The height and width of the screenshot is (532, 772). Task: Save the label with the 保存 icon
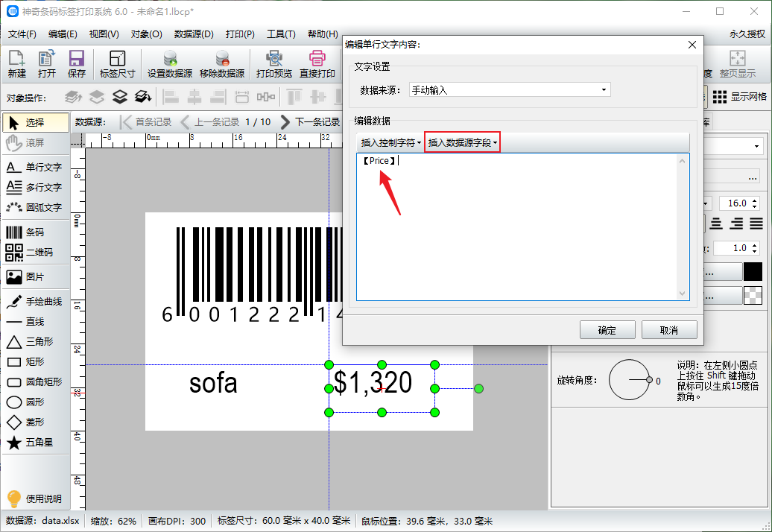point(76,64)
